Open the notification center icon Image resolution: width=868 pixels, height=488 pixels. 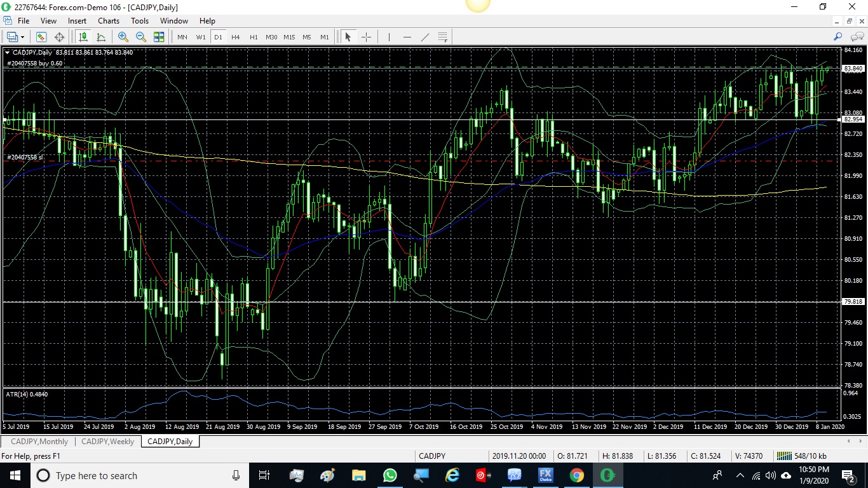point(848,475)
